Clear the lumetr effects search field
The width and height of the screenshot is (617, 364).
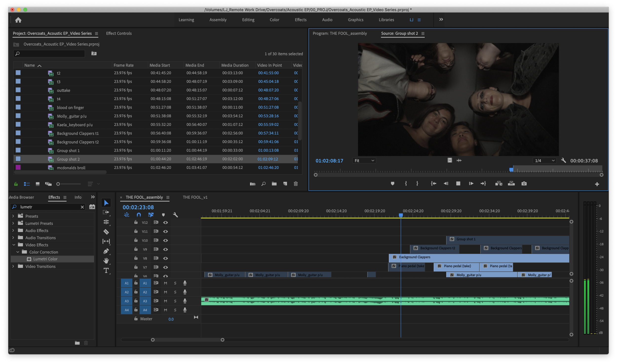[82, 207]
